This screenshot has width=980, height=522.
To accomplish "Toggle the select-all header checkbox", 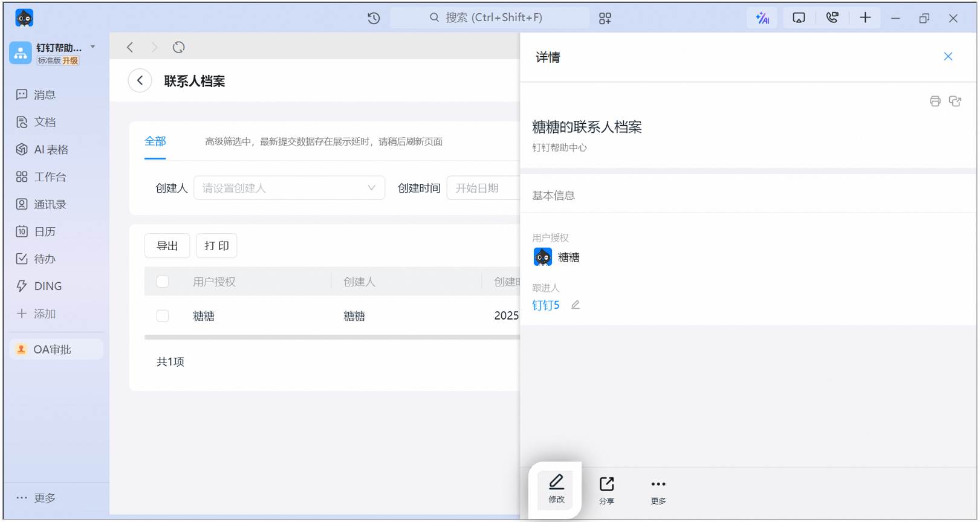I will coord(163,282).
